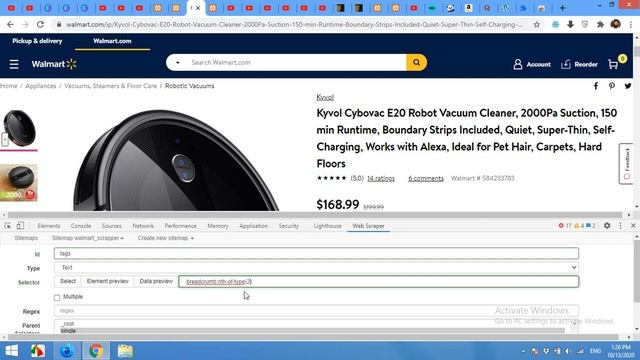Viewport: 640px width, 360px height.
Task: Share product on Twitter
Action: click(628, 86)
